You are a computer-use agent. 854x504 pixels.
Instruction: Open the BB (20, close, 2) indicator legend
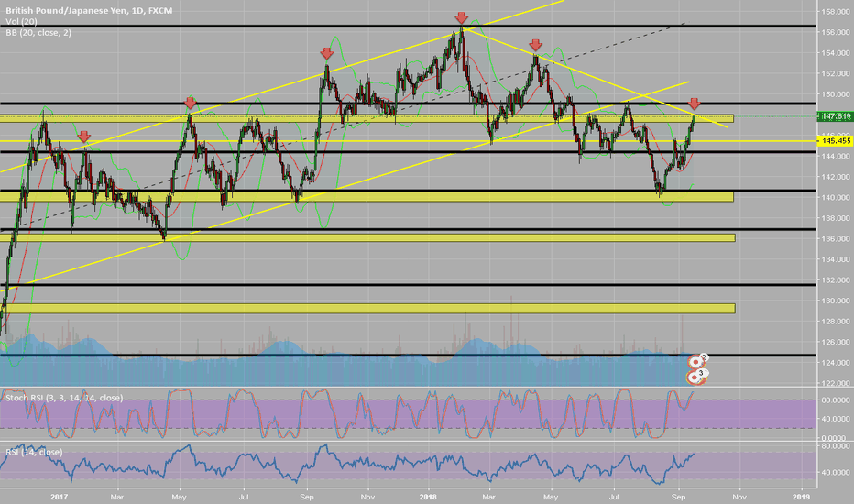38,33
